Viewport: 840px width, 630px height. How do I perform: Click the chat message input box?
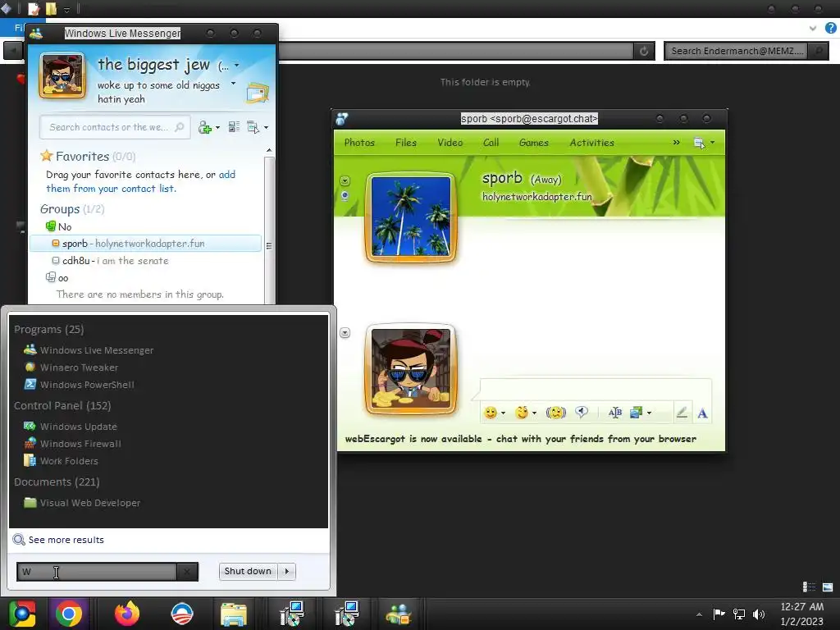click(x=596, y=388)
